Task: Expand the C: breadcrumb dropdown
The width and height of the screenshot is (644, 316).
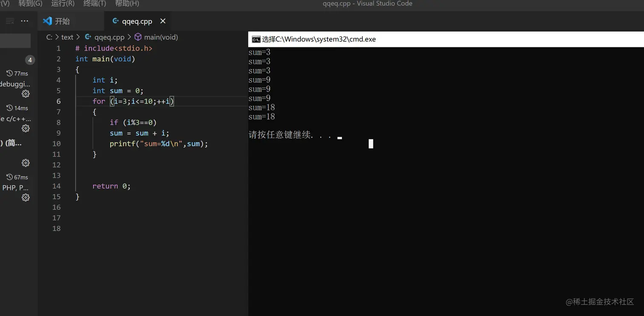Action: tap(49, 37)
